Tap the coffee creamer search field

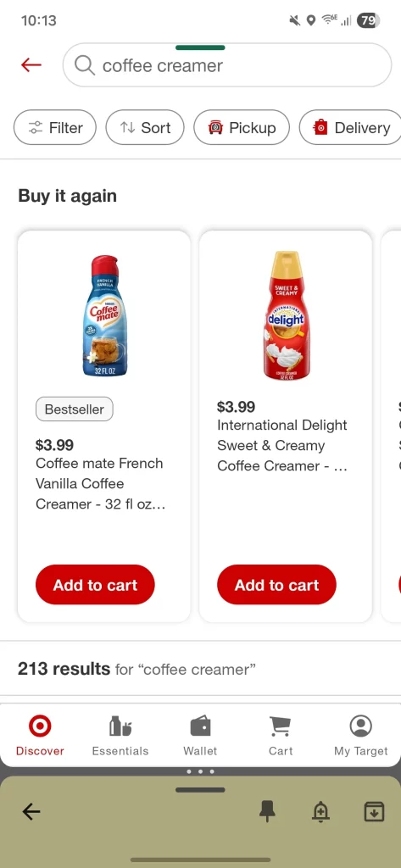(227, 65)
